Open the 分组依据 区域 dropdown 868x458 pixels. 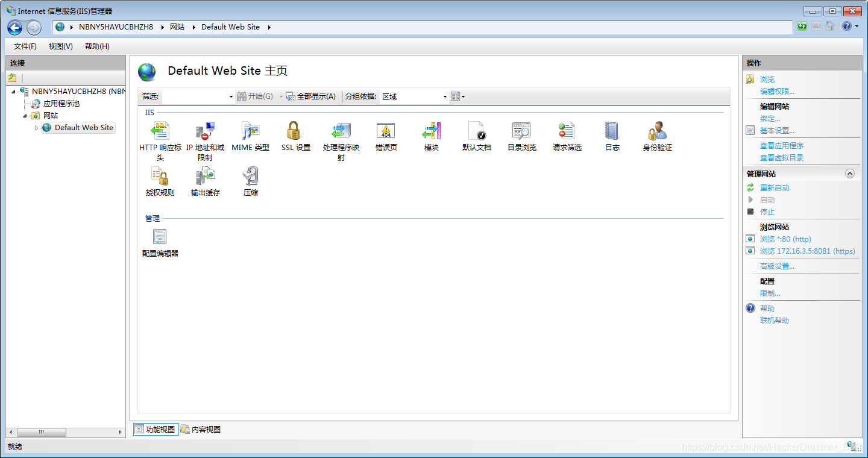(x=445, y=97)
